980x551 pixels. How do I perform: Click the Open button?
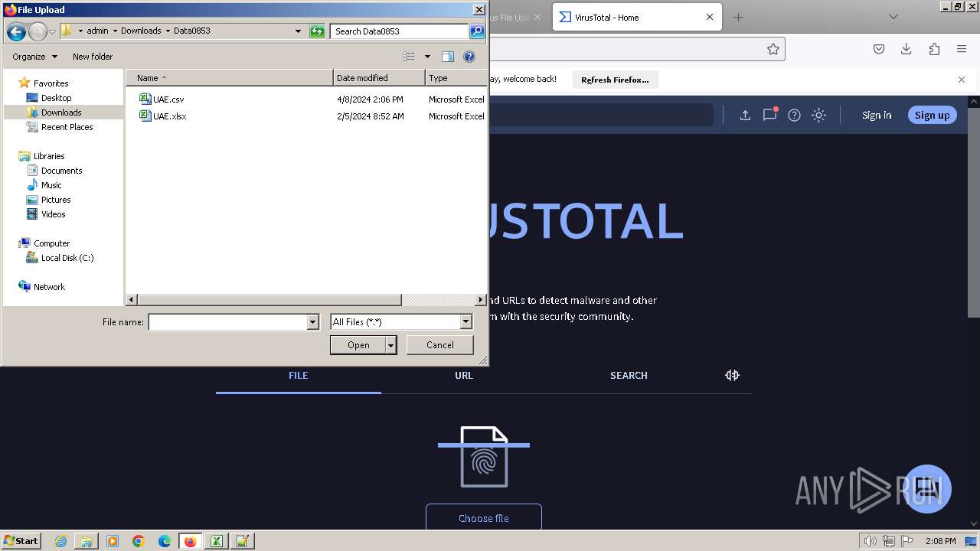click(358, 345)
